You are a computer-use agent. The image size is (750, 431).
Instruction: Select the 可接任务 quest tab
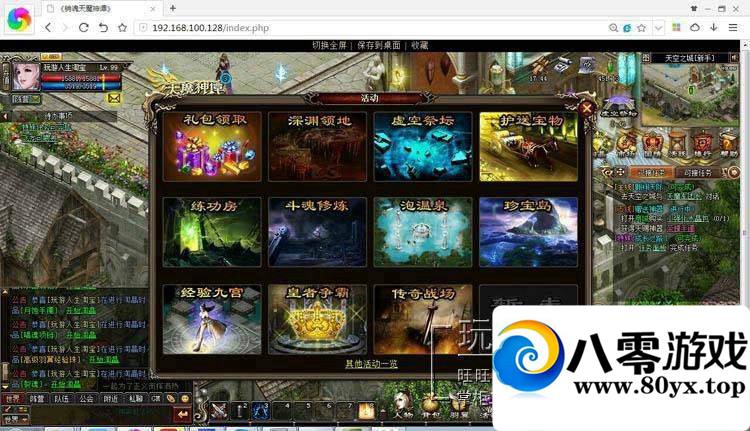click(698, 173)
